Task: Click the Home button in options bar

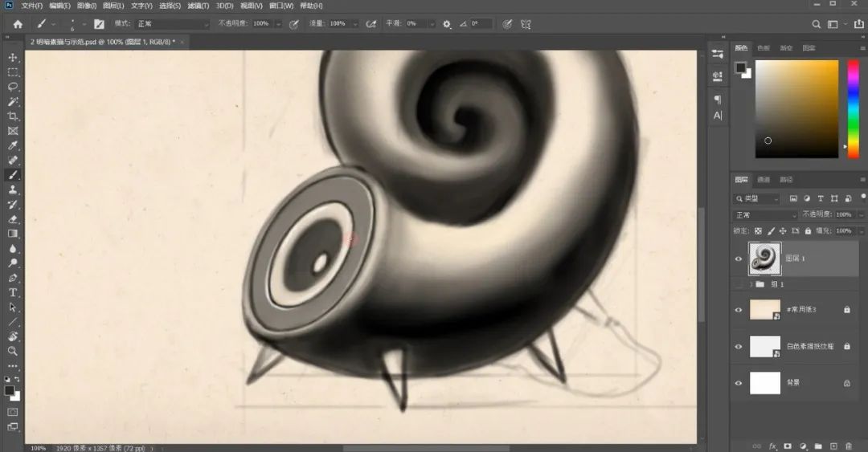Action: [x=18, y=24]
